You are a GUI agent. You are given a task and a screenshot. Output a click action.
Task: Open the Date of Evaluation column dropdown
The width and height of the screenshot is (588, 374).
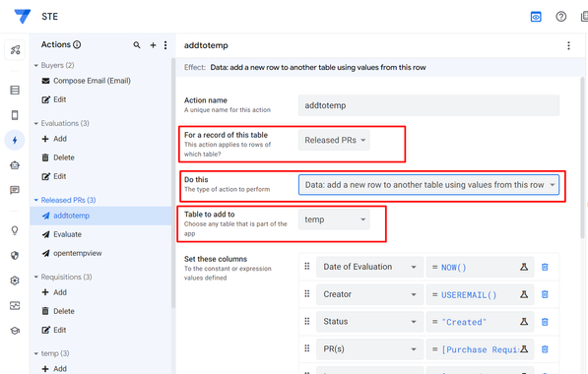click(x=369, y=267)
